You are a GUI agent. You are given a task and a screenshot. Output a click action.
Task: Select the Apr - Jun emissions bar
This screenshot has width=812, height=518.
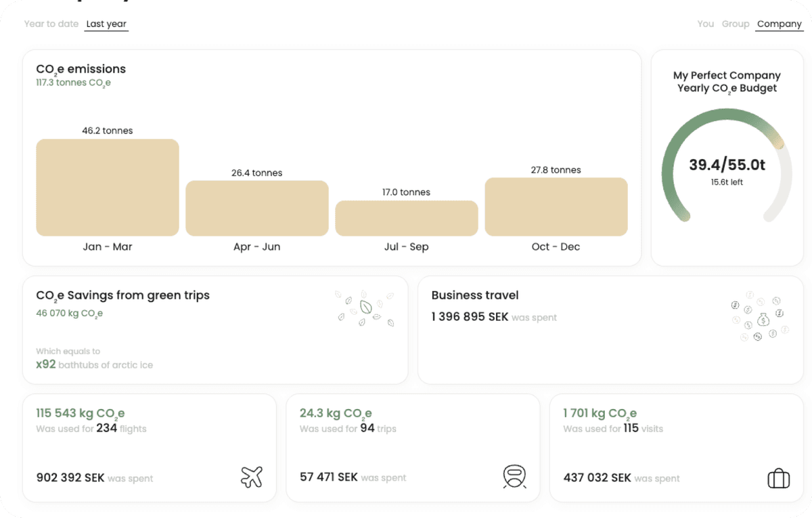click(257, 208)
